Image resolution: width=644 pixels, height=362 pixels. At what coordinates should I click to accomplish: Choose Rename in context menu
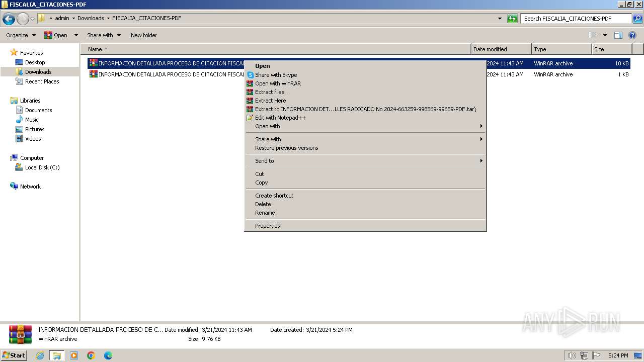365,213
